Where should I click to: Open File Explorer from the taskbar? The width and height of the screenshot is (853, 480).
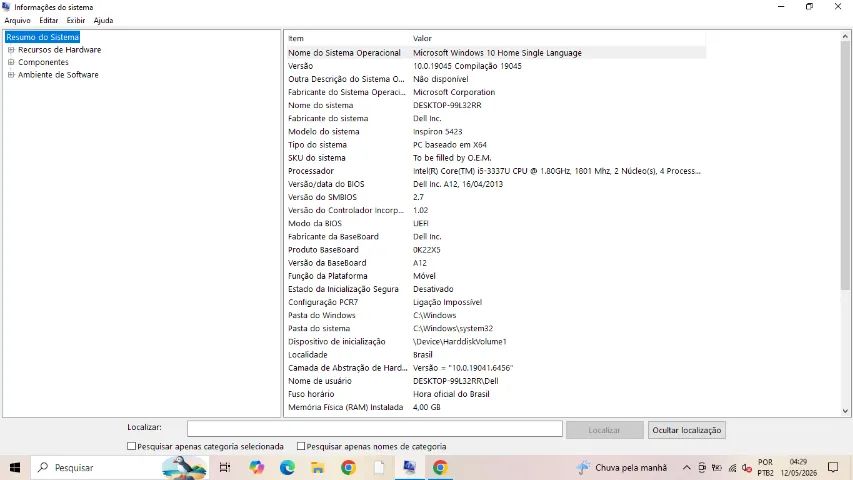[x=318, y=467]
